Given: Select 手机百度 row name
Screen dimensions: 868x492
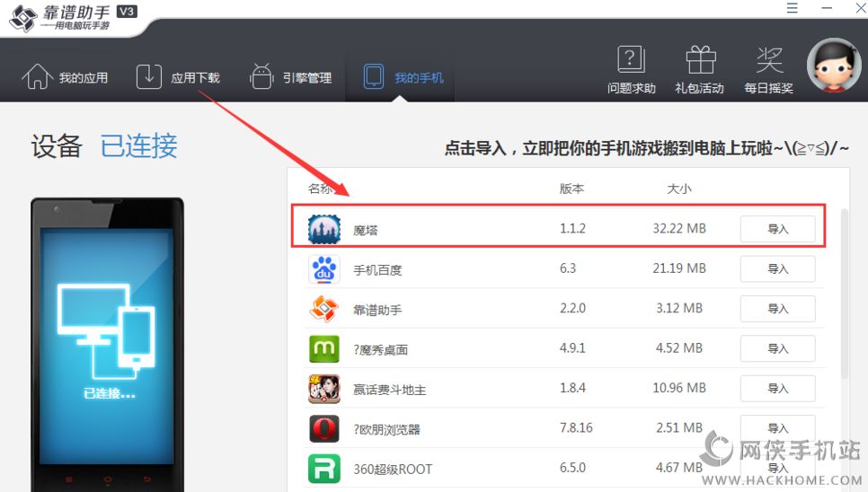Looking at the screenshot, I should 377,269.
